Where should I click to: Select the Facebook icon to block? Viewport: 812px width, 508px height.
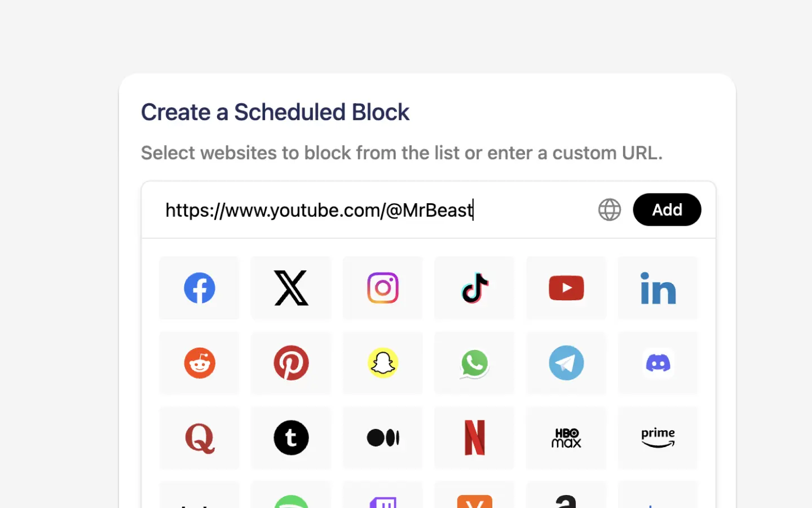tap(199, 288)
